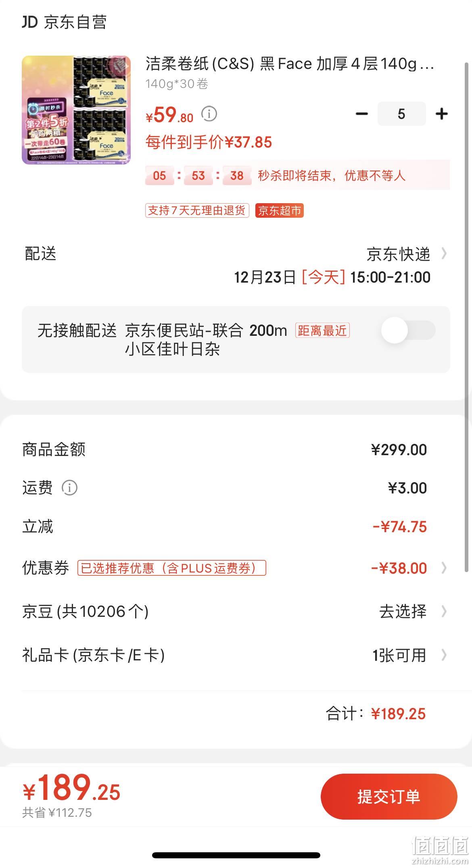Click the delivery time 15:00-21:00
This screenshot has height=868, width=472.
click(x=391, y=277)
